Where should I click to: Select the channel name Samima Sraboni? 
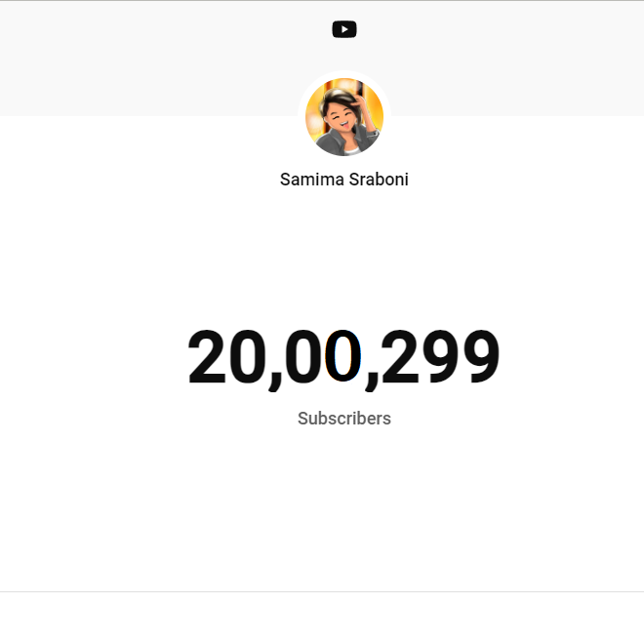click(x=344, y=180)
